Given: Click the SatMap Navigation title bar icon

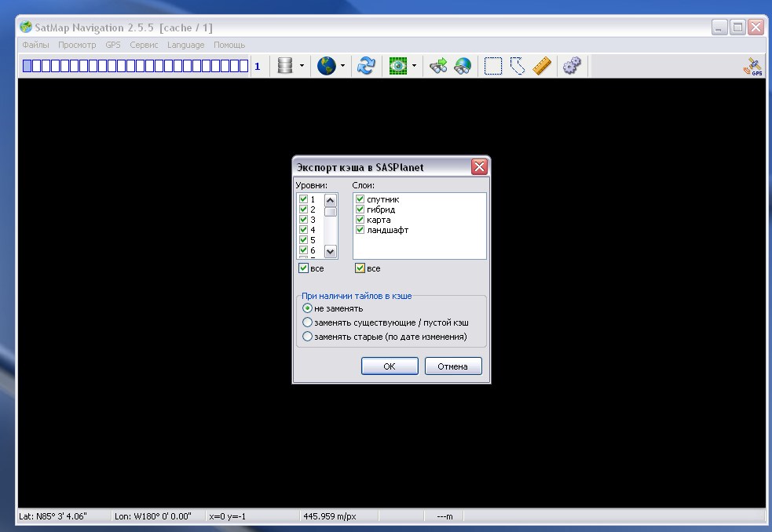Looking at the screenshot, I should pos(26,27).
